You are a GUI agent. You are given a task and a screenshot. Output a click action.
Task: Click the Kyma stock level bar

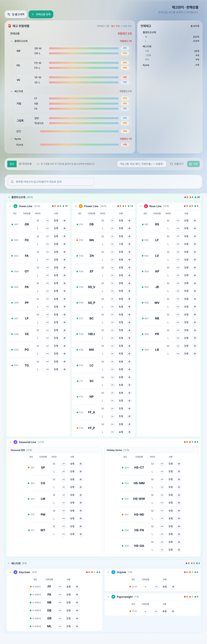(x=79, y=144)
